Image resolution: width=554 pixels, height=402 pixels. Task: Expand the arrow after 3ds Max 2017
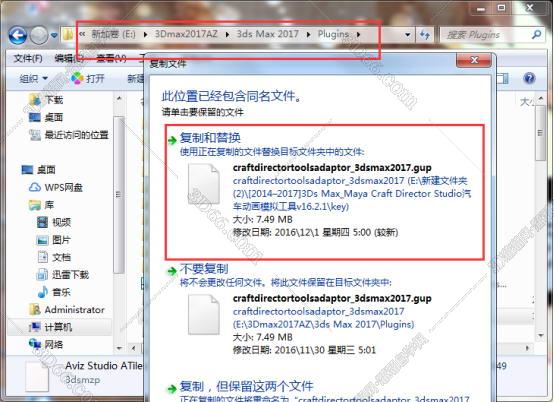click(x=308, y=35)
